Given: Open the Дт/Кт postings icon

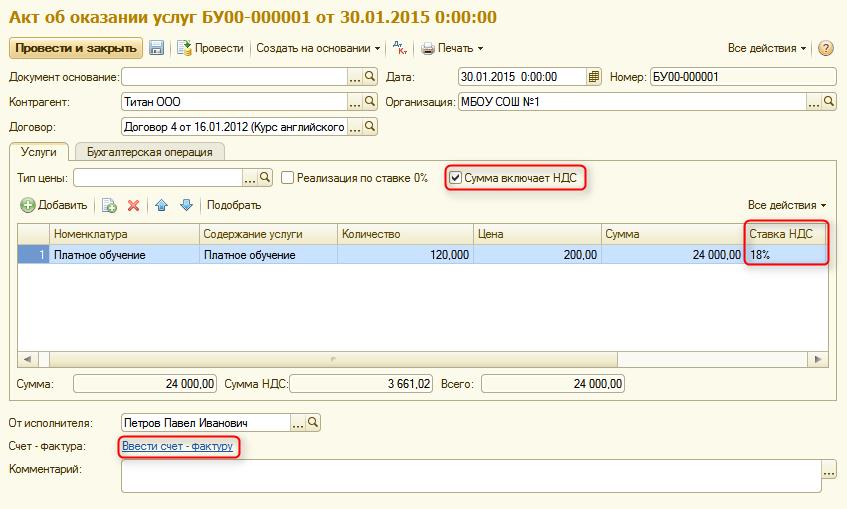Looking at the screenshot, I should 400,48.
